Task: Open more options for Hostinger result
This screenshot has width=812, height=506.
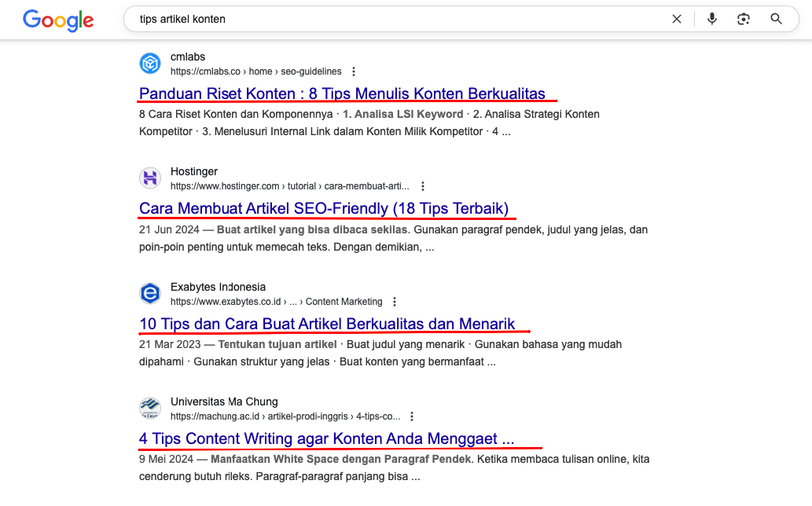Action: [x=423, y=186]
